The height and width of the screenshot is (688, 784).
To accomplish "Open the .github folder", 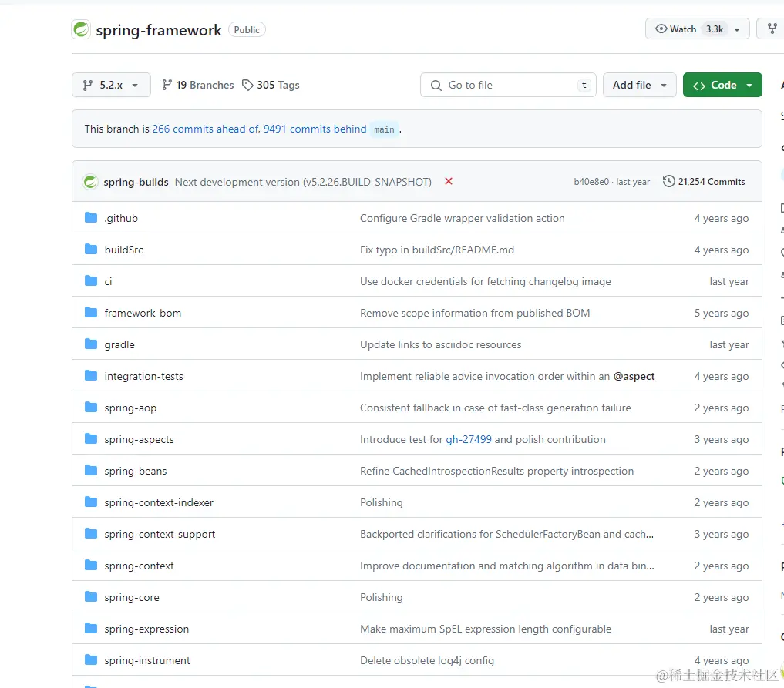I will point(121,218).
